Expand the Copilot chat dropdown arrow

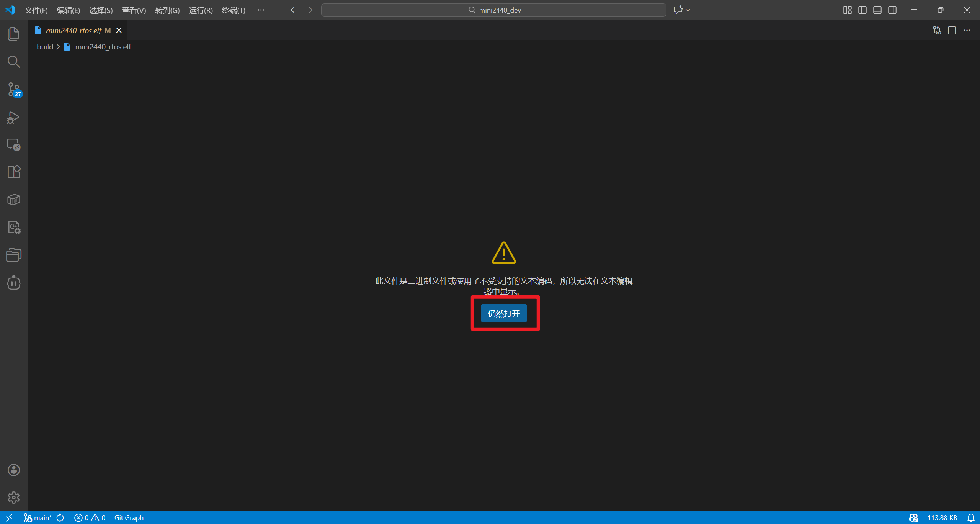[688, 10]
